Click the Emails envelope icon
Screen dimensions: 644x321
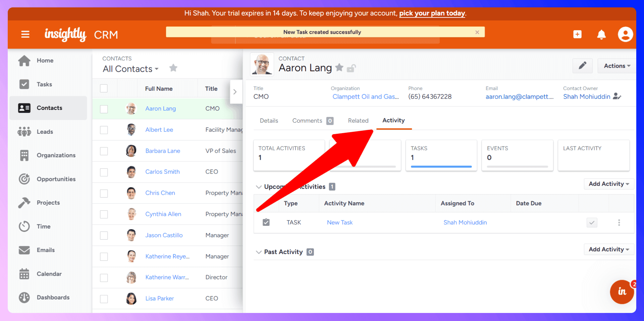pyautogui.click(x=24, y=250)
